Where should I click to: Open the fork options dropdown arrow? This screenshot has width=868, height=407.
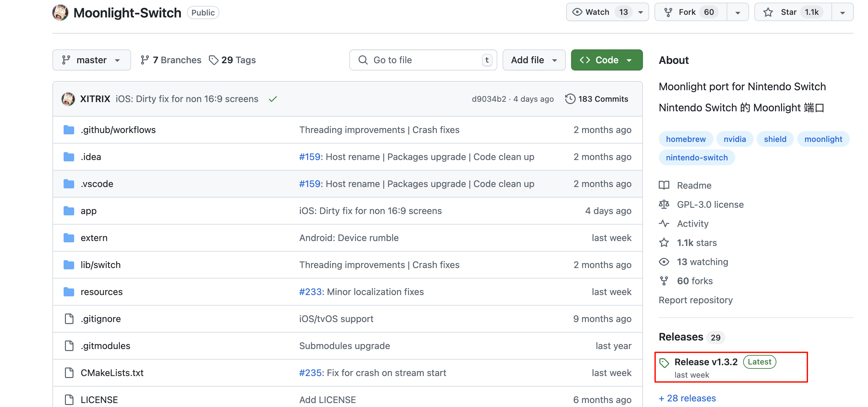737,13
